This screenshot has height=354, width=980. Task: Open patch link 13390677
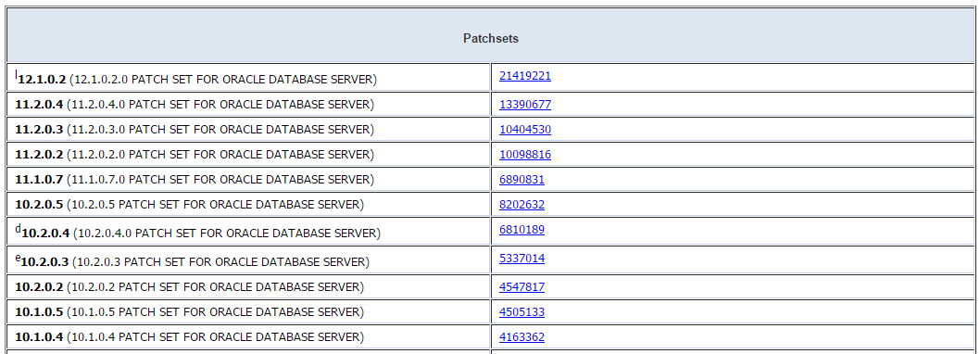coord(525,105)
